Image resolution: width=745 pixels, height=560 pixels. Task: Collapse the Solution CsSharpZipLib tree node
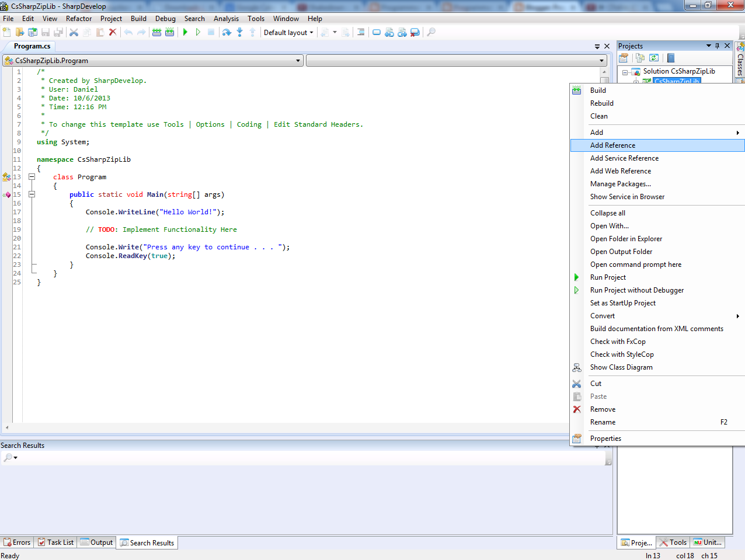tap(626, 71)
